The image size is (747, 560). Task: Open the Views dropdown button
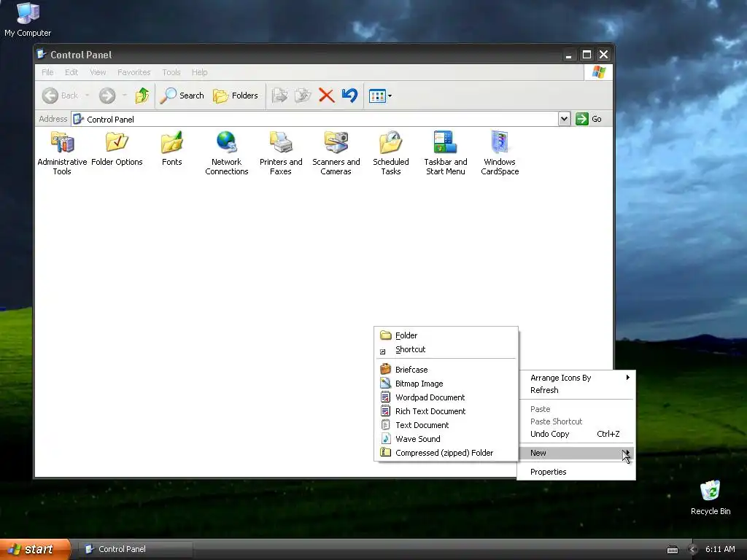[380, 96]
